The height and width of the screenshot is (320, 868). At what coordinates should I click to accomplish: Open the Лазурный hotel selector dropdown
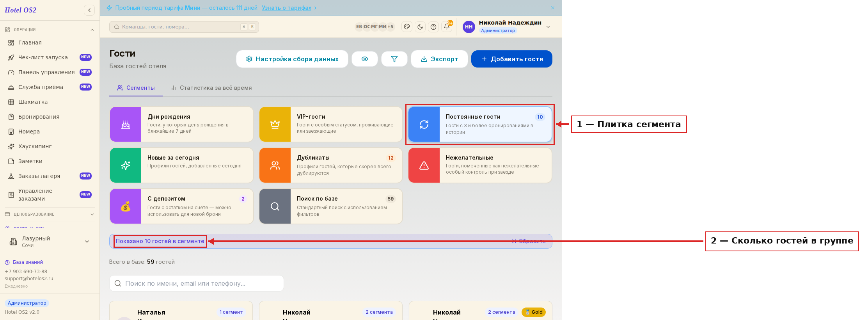(50, 242)
